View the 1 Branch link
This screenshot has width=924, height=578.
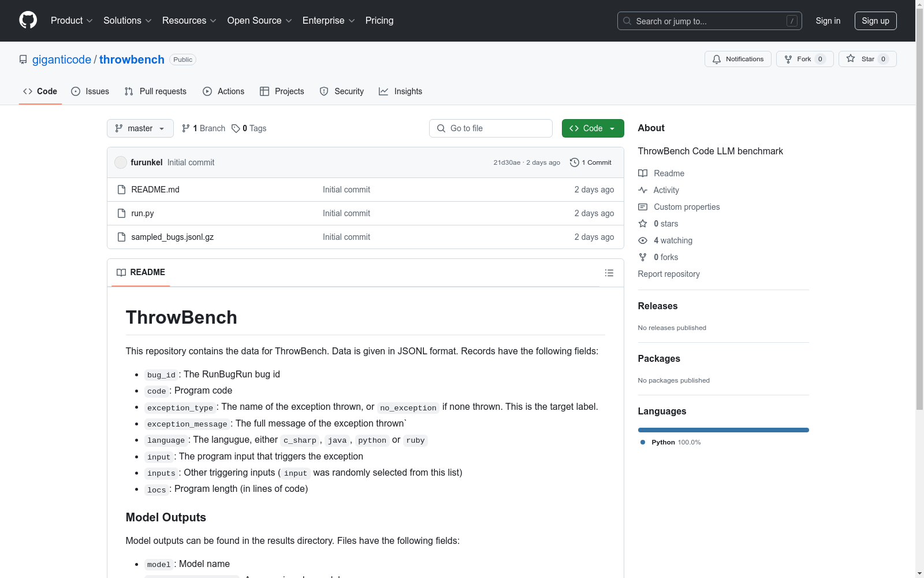coord(203,128)
